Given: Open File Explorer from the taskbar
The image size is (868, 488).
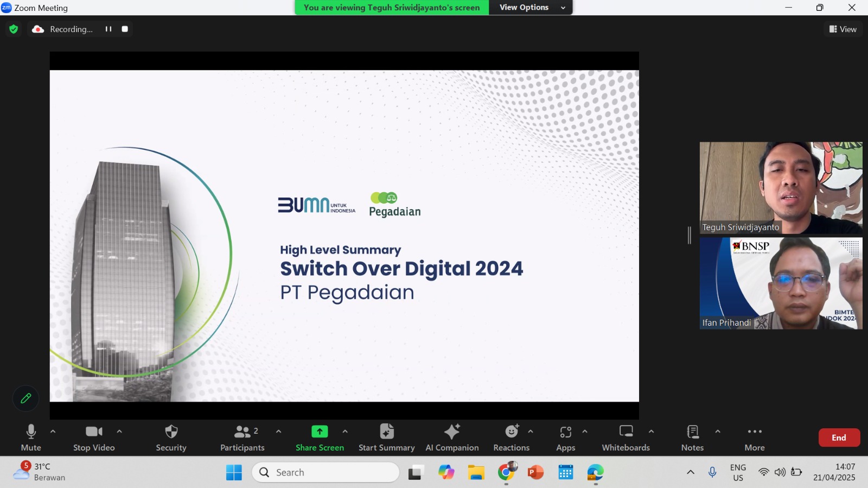Looking at the screenshot, I should click(476, 472).
